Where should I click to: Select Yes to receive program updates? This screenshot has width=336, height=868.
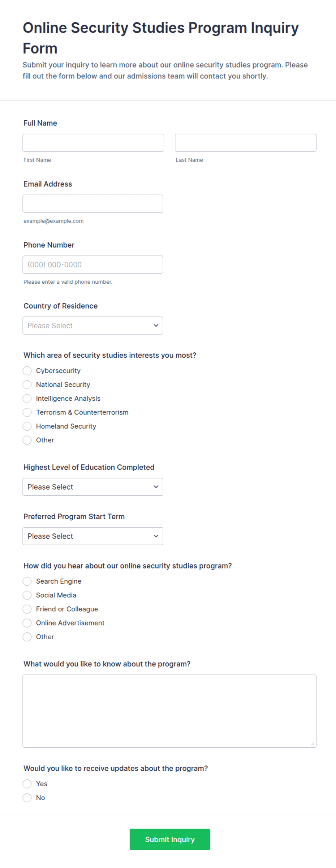pyautogui.click(x=27, y=784)
